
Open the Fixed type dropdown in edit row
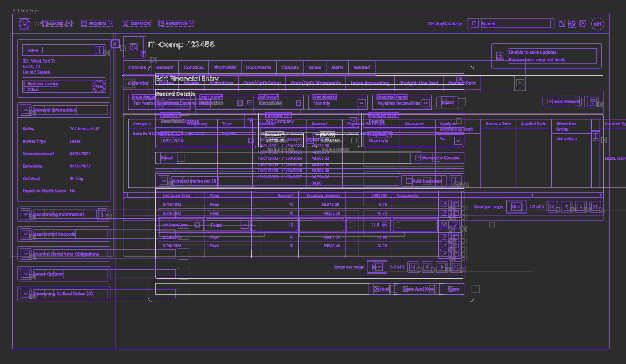click(244, 225)
